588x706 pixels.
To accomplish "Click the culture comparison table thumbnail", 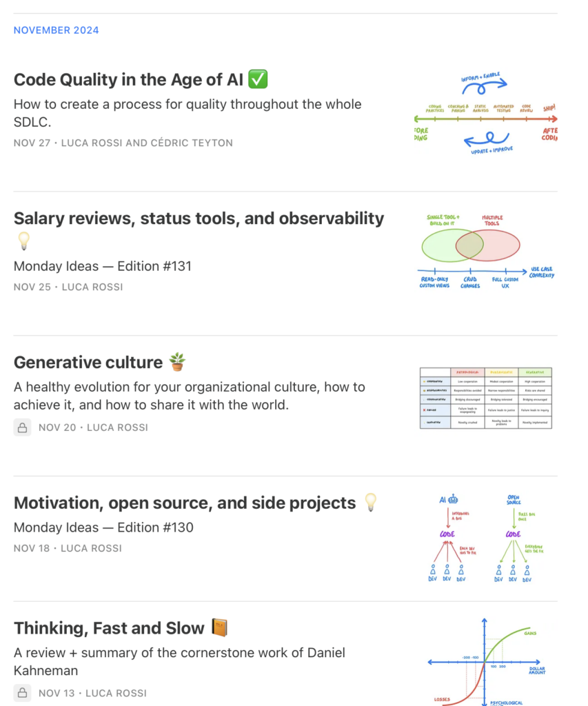I will (485, 398).
